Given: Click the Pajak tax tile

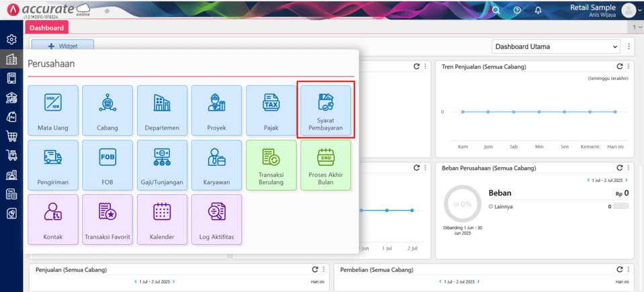Looking at the screenshot, I should (271, 109).
